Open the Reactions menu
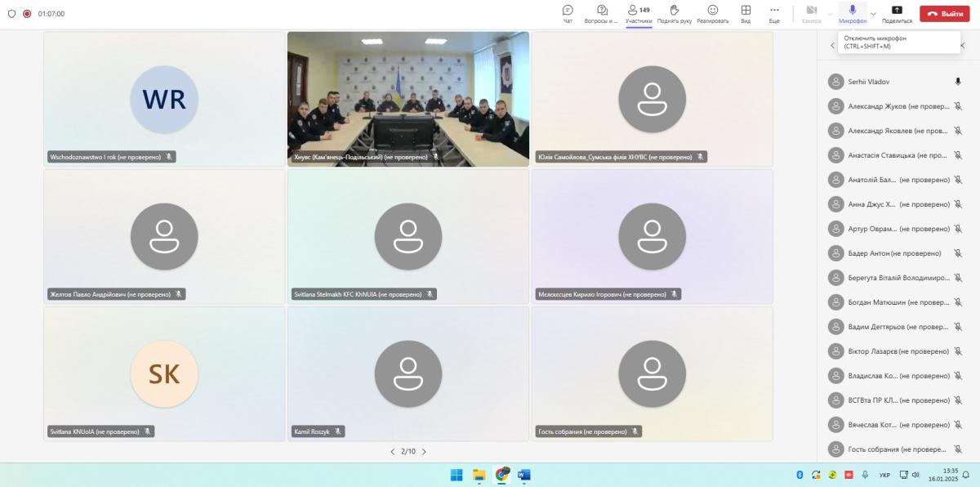Screen dimensions: 980x487 click(712, 13)
